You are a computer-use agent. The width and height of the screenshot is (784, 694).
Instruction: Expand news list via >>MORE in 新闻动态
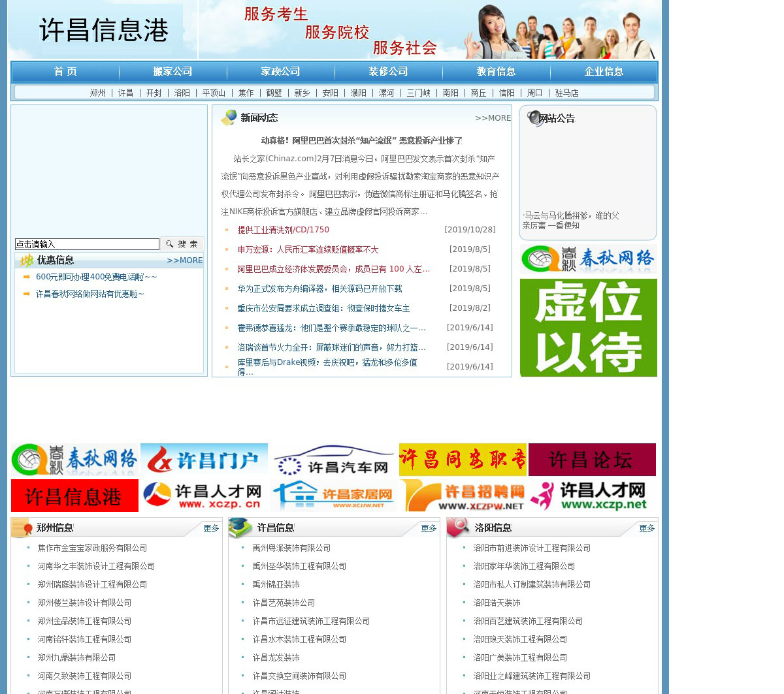(493, 118)
